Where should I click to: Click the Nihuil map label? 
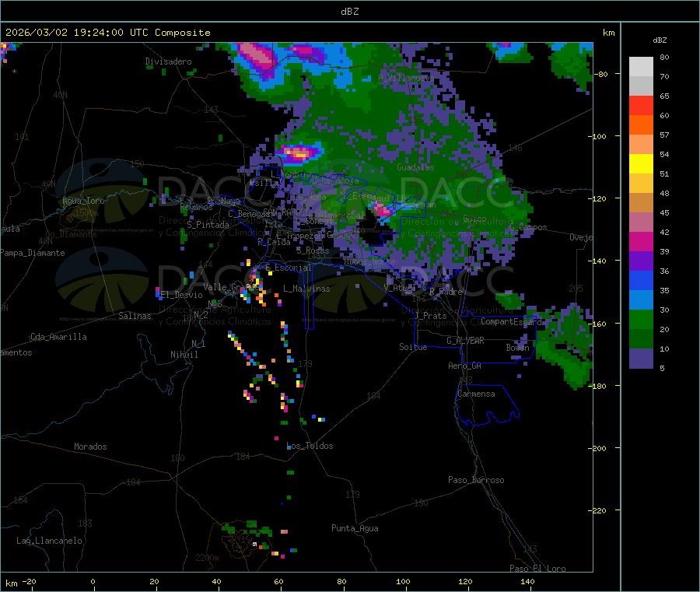pyautogui.click(x=184, y=355)
